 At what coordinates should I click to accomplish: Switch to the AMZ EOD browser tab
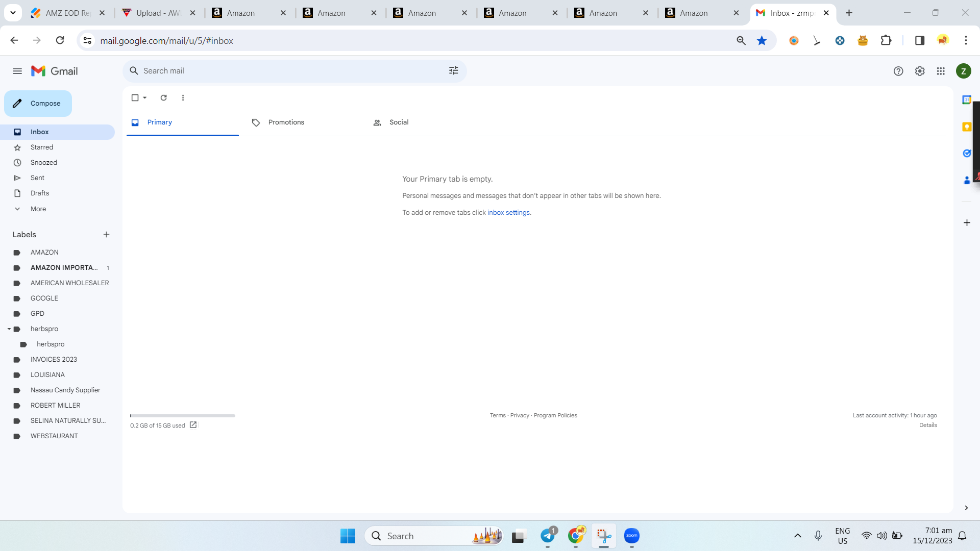point(68,13)
